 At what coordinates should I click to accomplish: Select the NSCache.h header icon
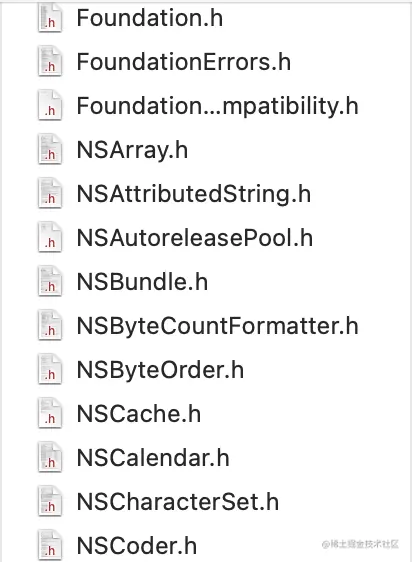(50, 414)
